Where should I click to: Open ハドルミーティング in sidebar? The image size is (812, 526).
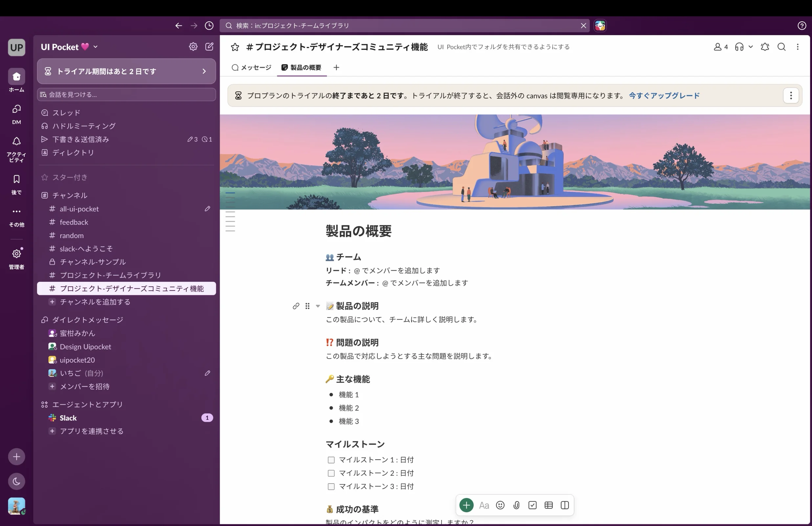pos(126,126)
